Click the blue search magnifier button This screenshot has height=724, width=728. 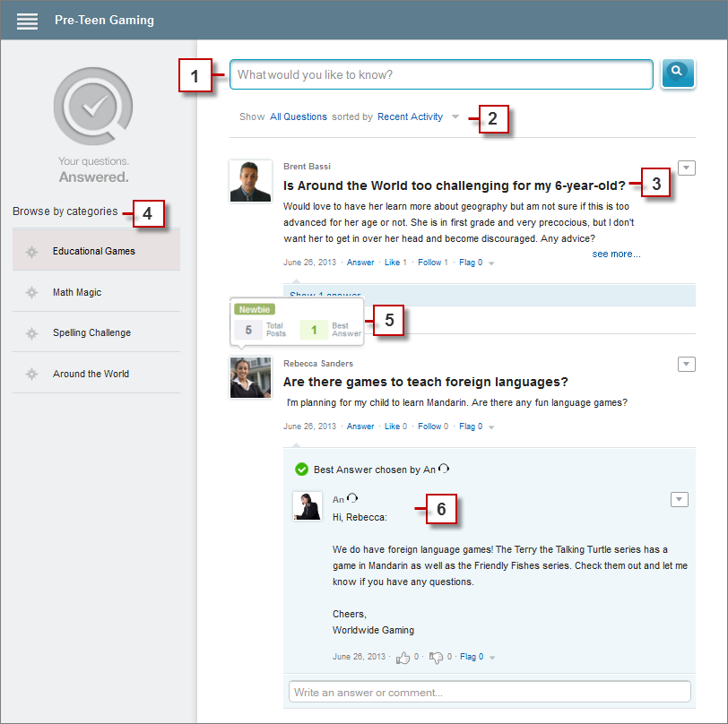[678, 73]
